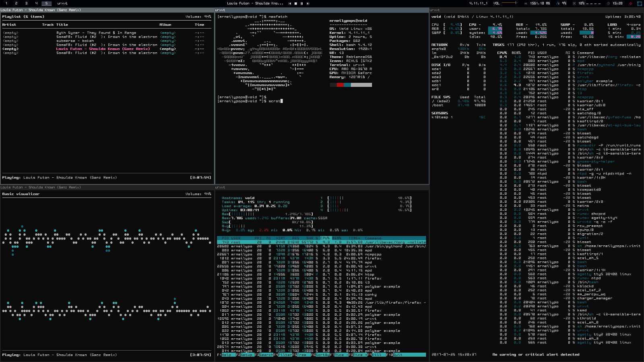Screen dimensions: 644x362
Task: Switch to workspace 2 in polybar
Action: click(x=17, y=3)
